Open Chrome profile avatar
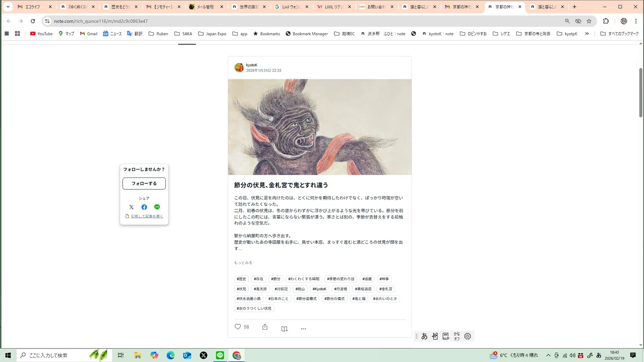Image resolution: width=644 pixels, height=362 pixels. 624,21
